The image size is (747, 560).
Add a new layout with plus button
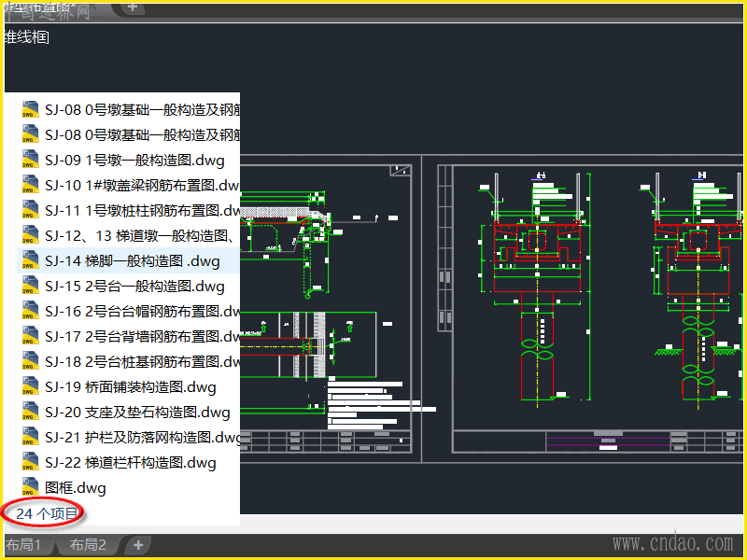pyautogui.click(x=138, y=545)
